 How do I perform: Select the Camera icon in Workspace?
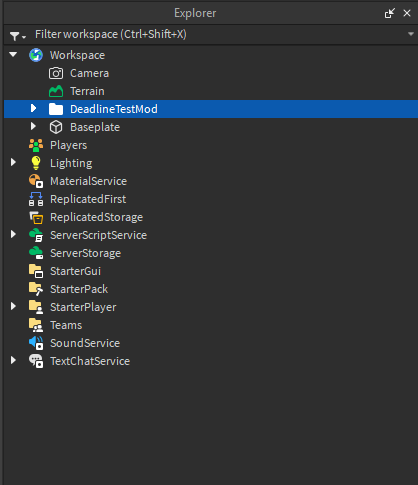click(56, 73)
